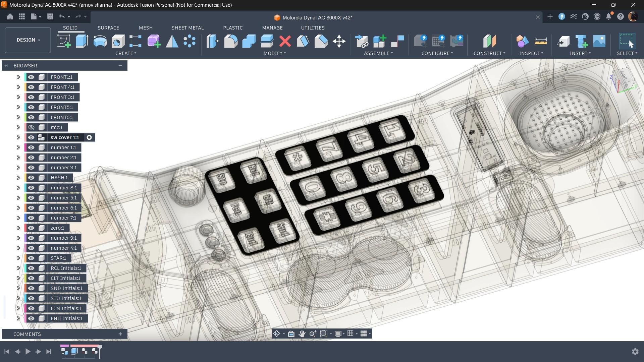Select the Offset Plane construct tool
644x362 pixels.
point(489,41)
